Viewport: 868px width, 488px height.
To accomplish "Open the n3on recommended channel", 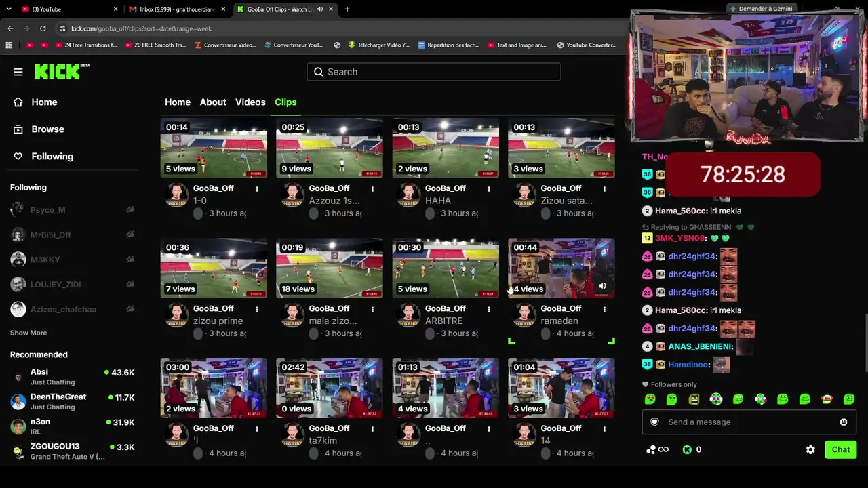I will coord(73,426).
